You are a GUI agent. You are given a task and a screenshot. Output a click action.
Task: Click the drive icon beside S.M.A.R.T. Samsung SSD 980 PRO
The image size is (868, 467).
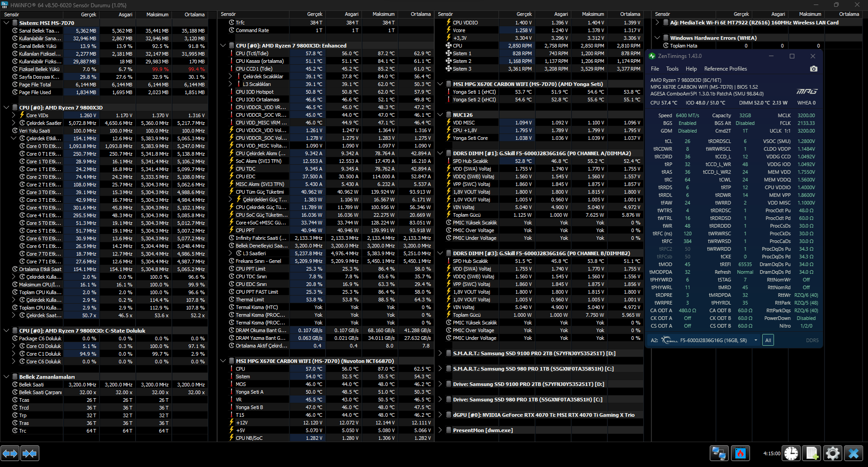449,369
